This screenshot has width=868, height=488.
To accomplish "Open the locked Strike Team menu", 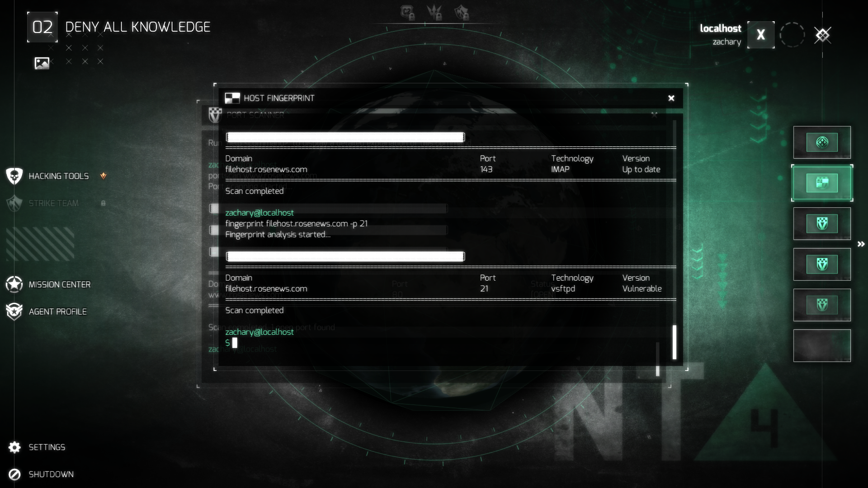I will point(53,203).
